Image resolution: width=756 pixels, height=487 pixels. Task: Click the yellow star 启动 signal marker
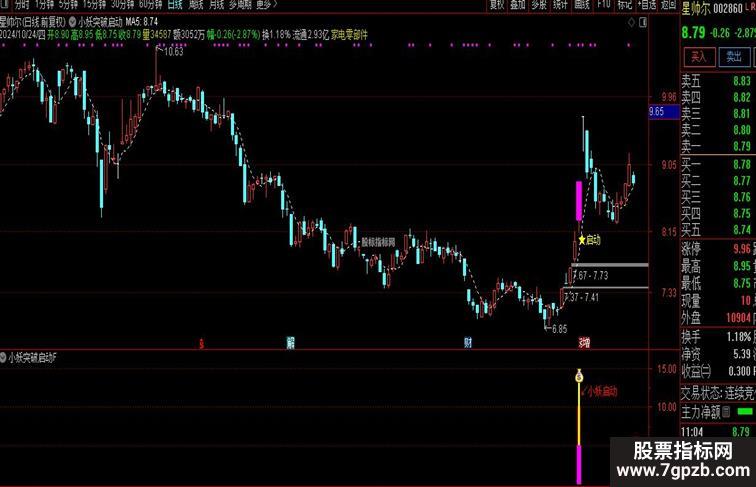581,240
